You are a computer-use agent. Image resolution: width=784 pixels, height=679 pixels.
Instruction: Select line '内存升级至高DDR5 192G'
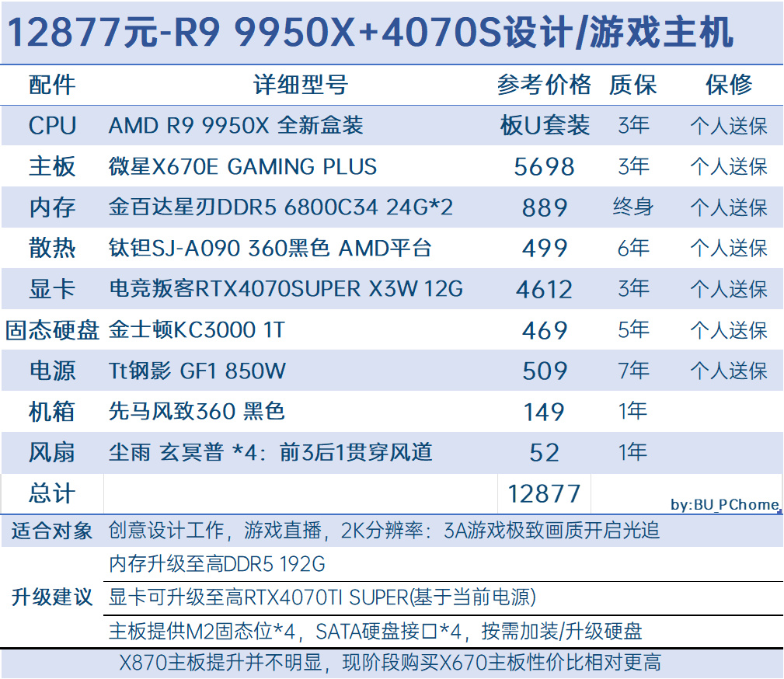(217, 564)
